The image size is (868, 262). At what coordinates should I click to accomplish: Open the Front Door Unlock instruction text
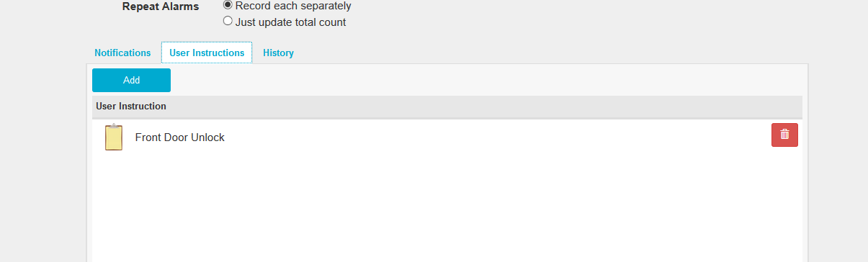[x=180, y=137]
